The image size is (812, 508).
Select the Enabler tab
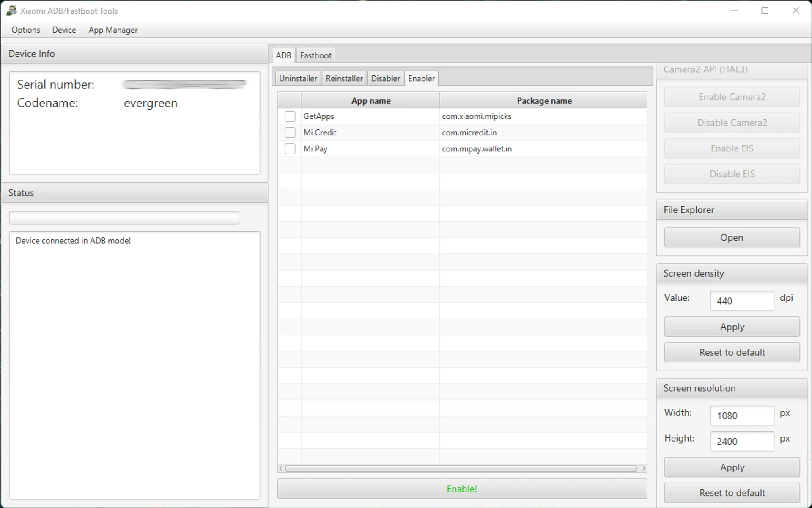tap(421, 78)
